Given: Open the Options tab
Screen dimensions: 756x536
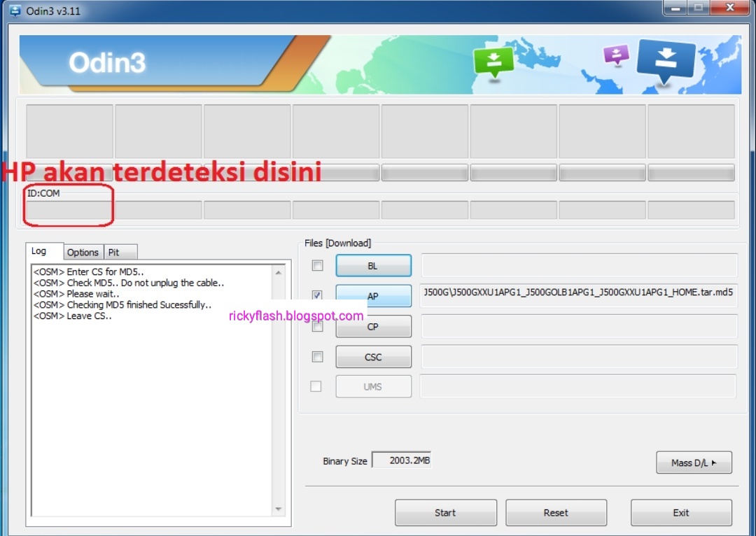Looking at the screenshot, I should 83,252.
